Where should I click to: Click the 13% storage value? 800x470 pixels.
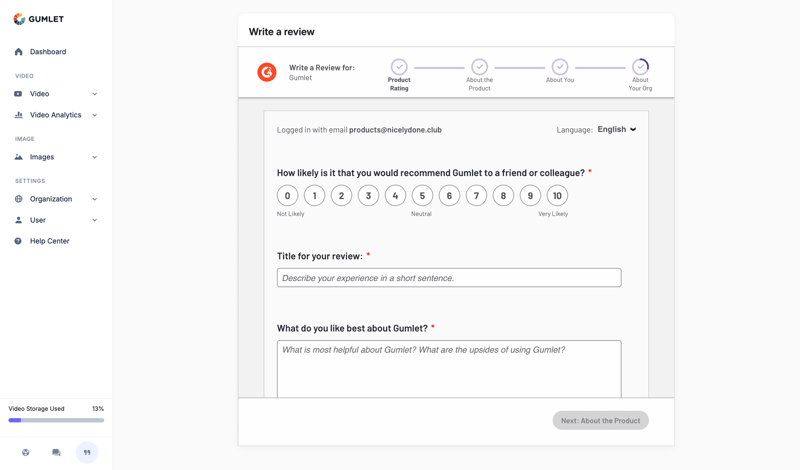point(98,409)
